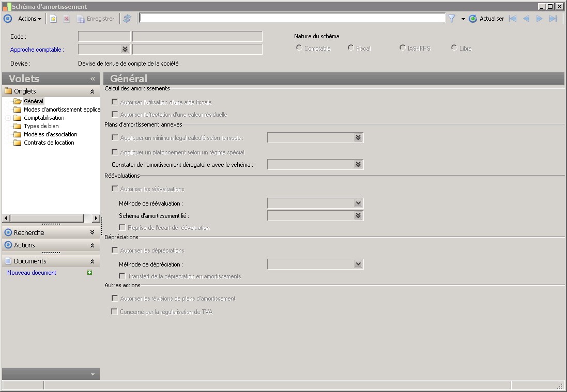Viewport: 567px width, 392px height.
Task: Click the Onglets folder icon
Action: pos(8,91)
